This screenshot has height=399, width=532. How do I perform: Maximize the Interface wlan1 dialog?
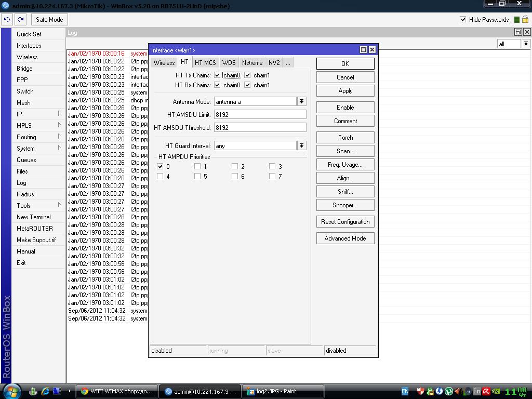point(363,50)
